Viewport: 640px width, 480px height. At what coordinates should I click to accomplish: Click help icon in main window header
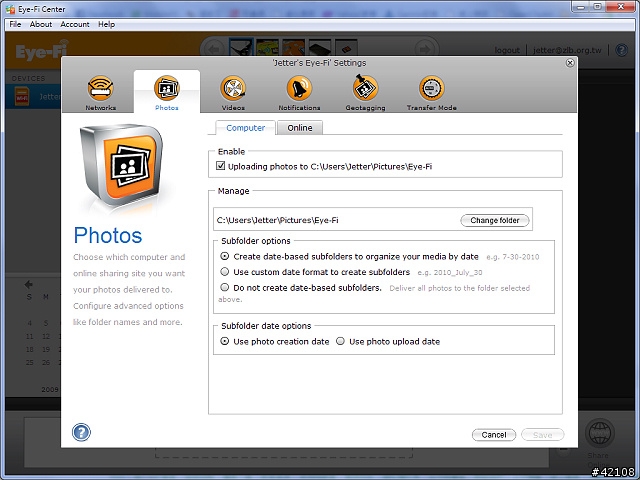(621, 50)
